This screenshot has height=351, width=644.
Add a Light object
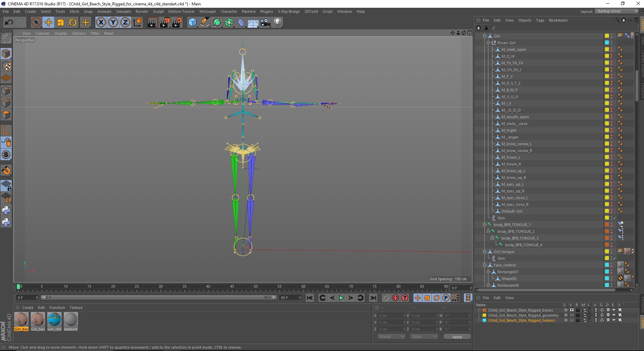[278, 23]
